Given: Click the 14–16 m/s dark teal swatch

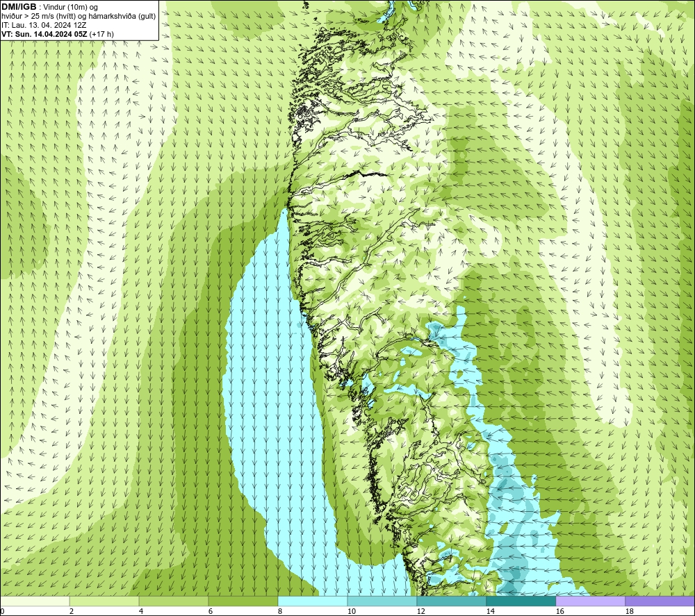Looking at the screenshot, I should (x=521, y=601).
